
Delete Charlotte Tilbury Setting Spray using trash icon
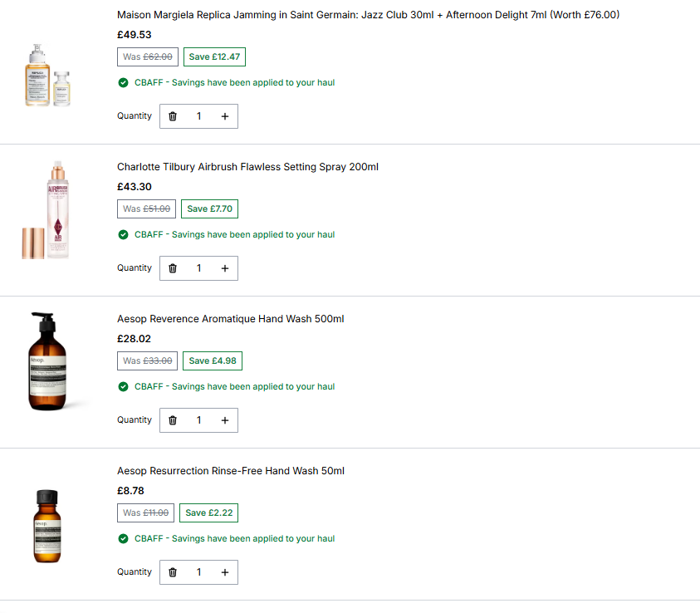(x=173, y=268)
